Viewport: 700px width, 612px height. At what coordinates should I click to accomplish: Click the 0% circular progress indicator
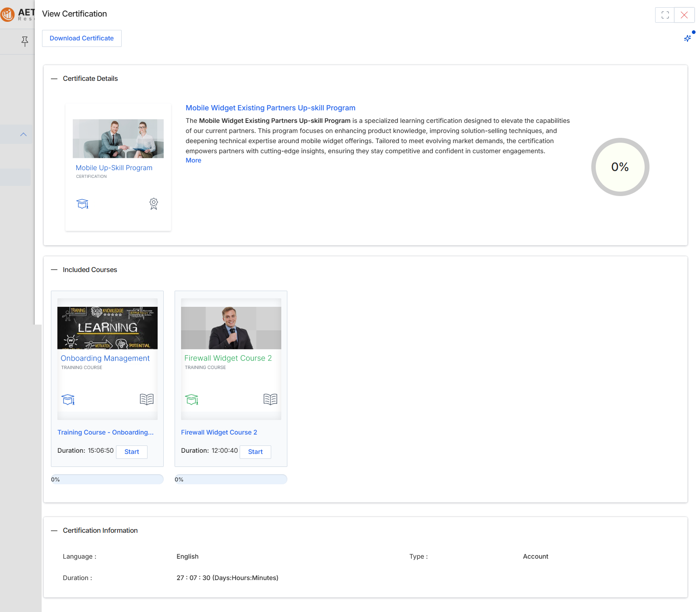pos(620,167)
